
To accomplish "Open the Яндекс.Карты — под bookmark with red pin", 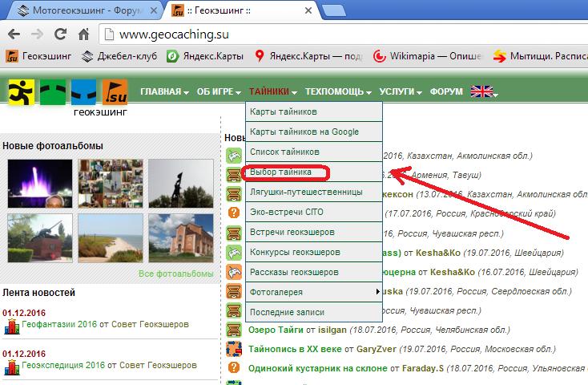I will (x=308, y=56).
